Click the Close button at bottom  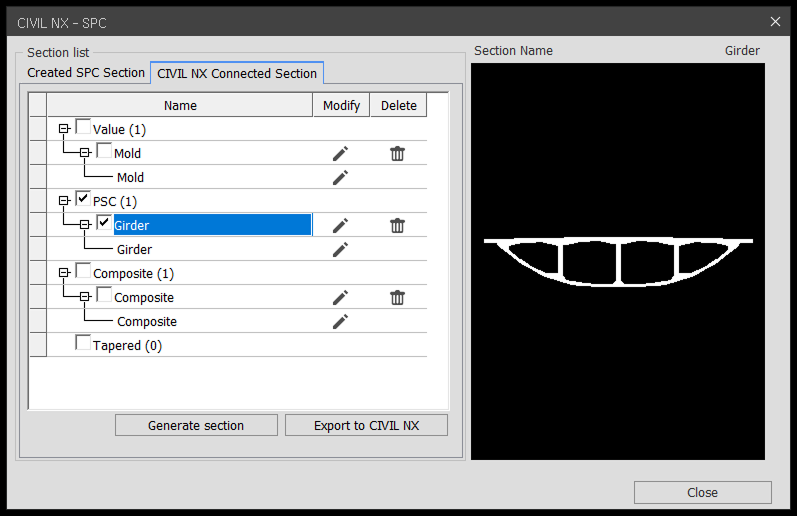pos(702,492)
